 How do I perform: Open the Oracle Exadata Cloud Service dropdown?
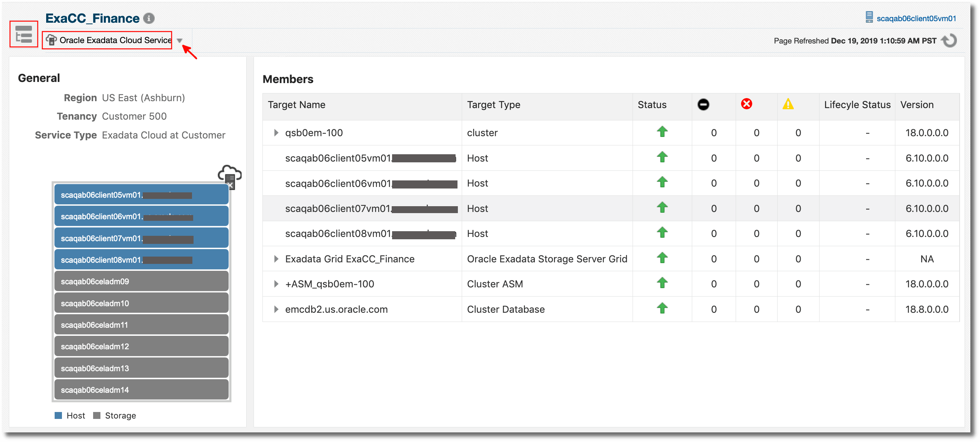[x=180, y=40]
